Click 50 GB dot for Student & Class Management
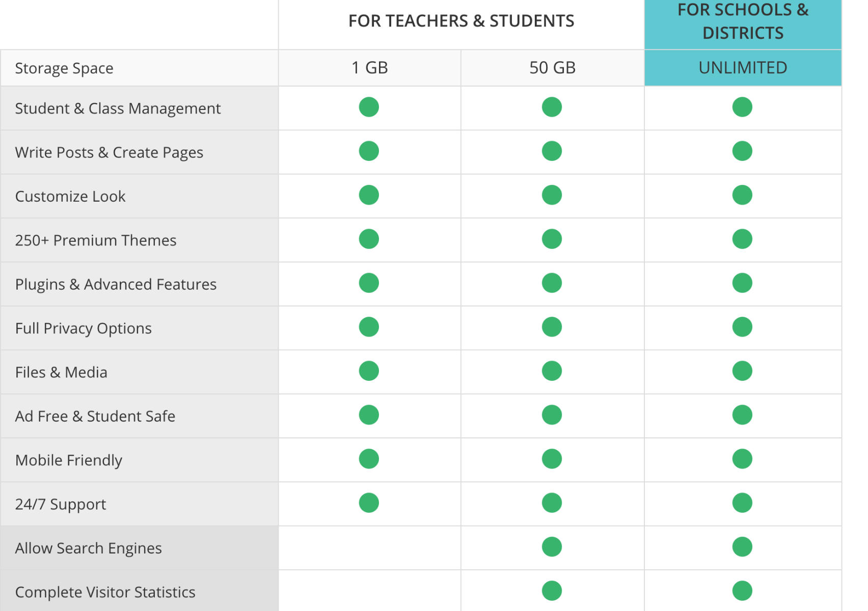This screenshot has height=611, width=868. pyautogui.click(x=552, y=107)
